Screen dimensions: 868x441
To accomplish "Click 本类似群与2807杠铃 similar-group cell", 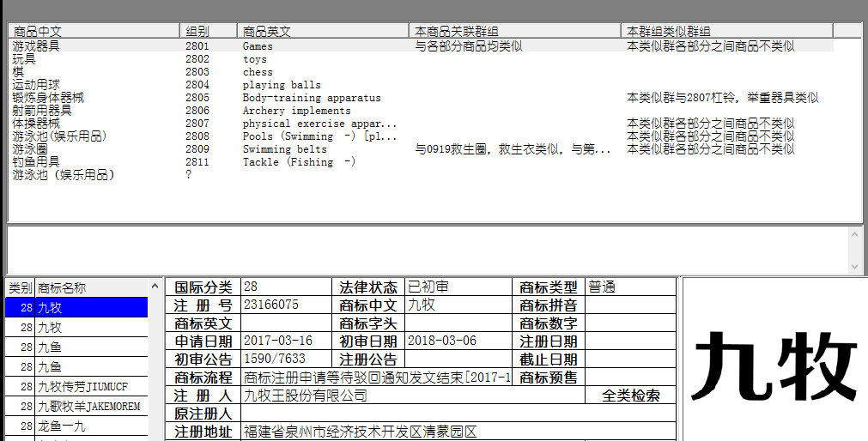I will click(722, 98).
